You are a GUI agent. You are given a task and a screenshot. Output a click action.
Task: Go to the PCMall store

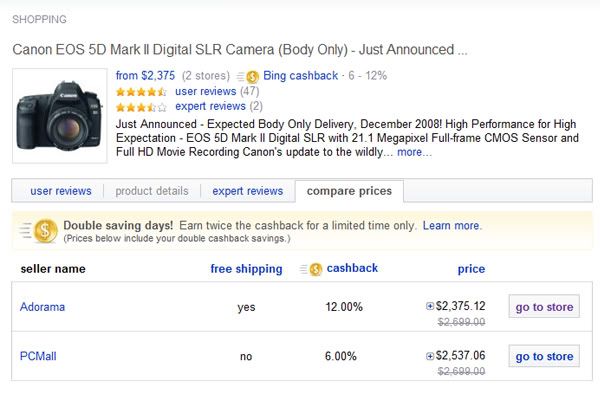point(544,356)
